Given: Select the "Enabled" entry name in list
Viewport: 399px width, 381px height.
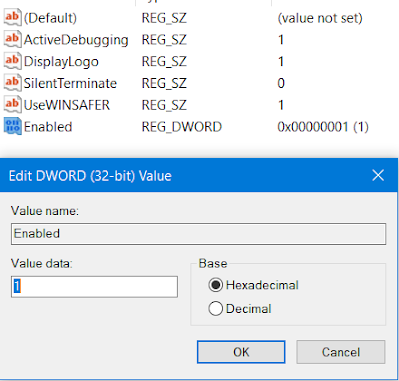Looking at the screenshot, I should 48,127.
